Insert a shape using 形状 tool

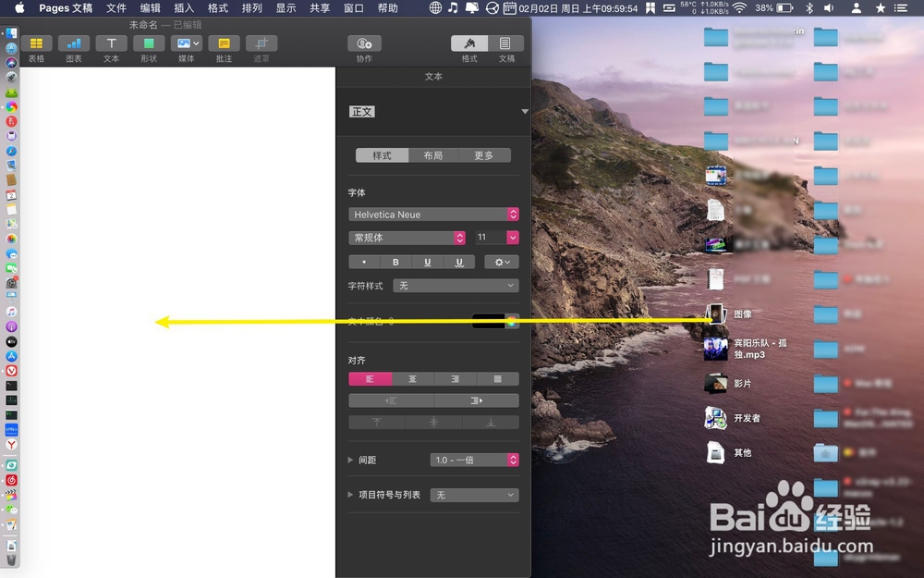coord(149,43)
